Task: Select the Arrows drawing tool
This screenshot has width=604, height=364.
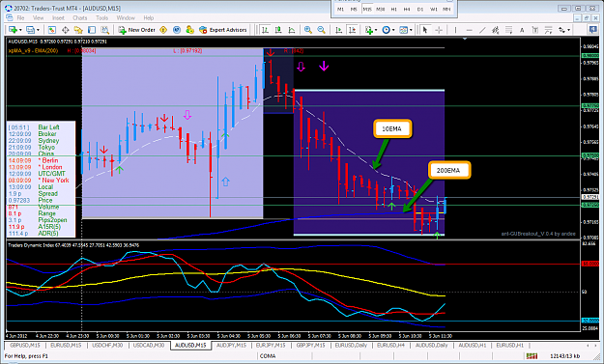Action: coord(561,30)
